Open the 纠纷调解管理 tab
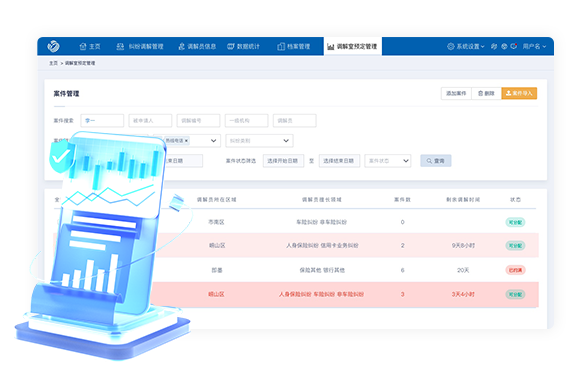Viewport: 570px width, 375px height. (x=140, y=46)
